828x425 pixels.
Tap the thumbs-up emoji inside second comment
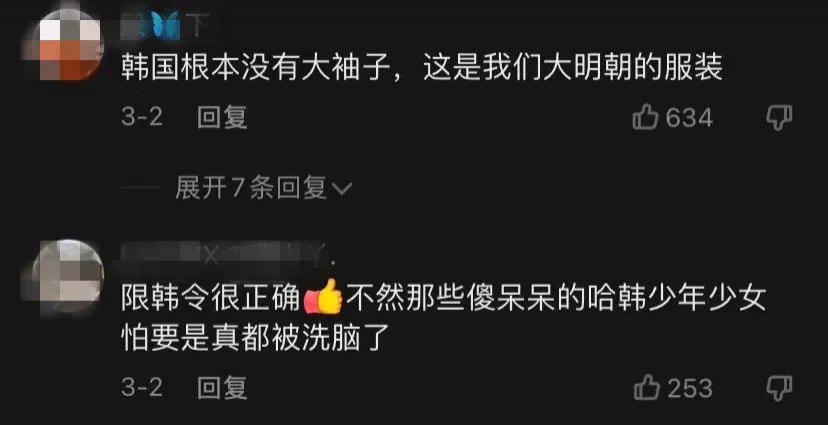pyautogui.click(x=323, y=297)
